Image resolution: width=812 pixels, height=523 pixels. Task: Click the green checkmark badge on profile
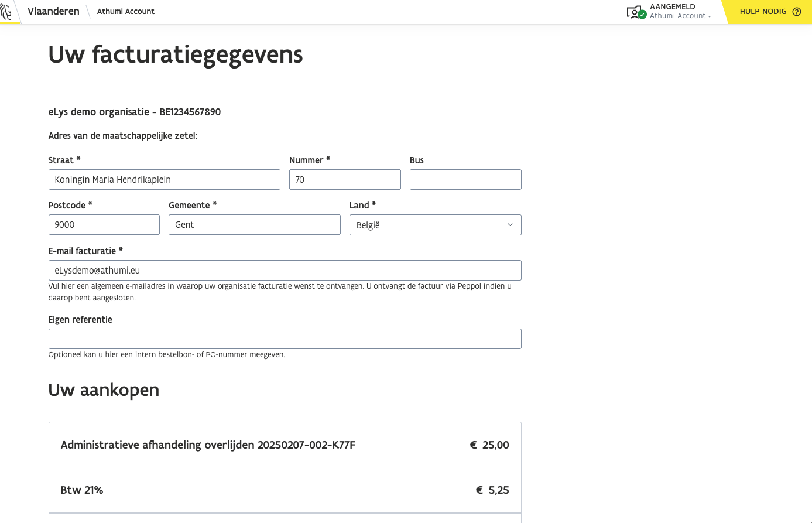coord(642,15)
